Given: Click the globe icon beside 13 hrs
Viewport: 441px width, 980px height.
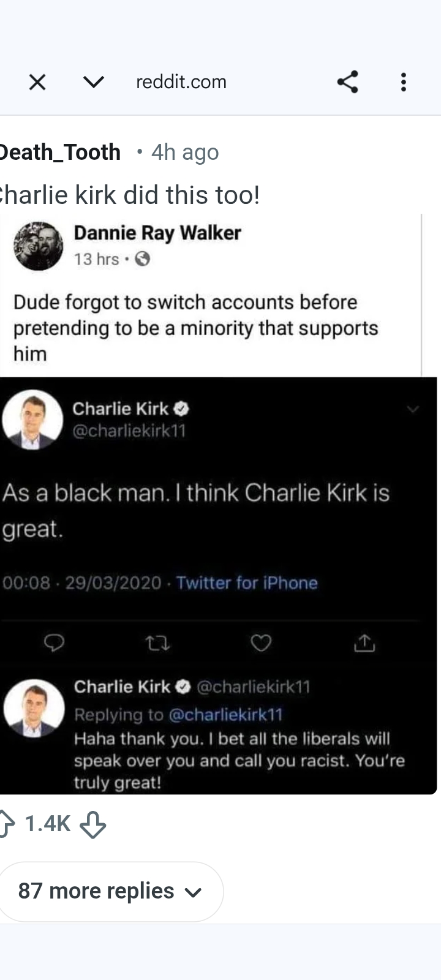Looking at the screenshot, I should (x=143, y=260).
